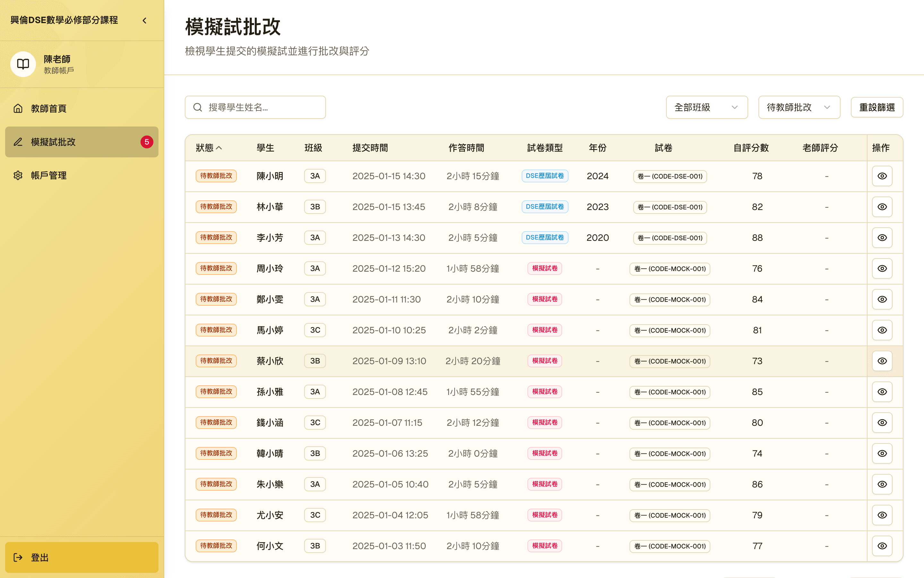This screenshot has height=578, width=924.
Task: View 孫小雅's submission via eye icon
Action: pos(882,392)
